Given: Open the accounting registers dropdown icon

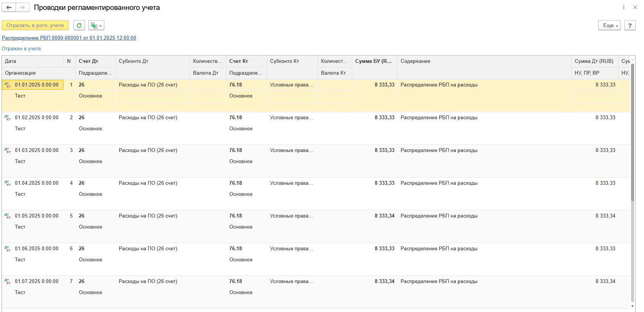Looking at the screenshot, I should [96, 25].
